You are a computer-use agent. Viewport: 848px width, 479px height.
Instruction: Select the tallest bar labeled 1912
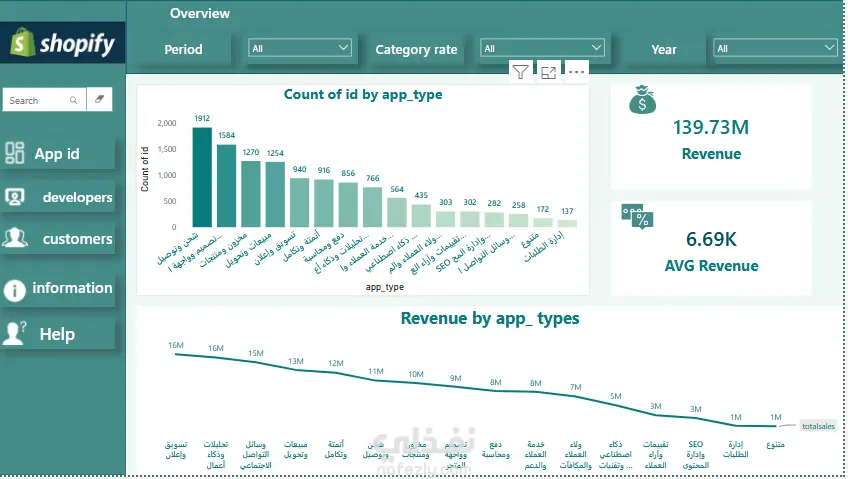202,177
